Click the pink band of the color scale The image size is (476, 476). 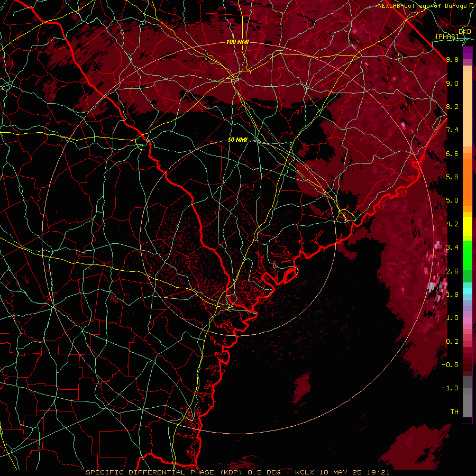(467, 321)
